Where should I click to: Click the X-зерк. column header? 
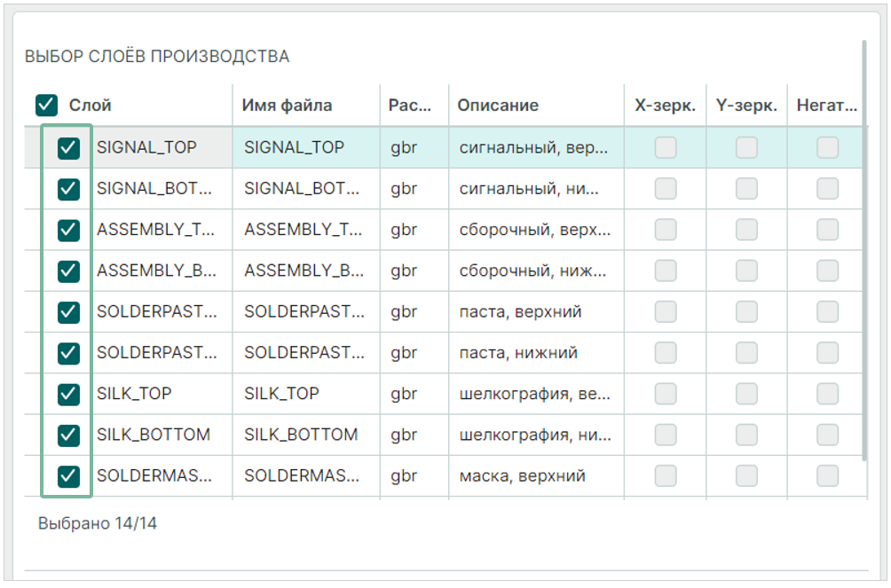coord(665,106)
